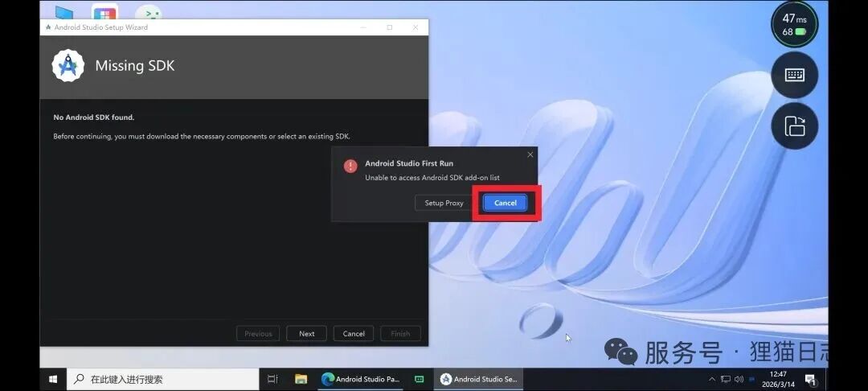Image resolution: width=868 pixels, height=391 pixels.
Task: Click "Unable to access Android SDK add-on list" message
Action: [x=432, y=178]
